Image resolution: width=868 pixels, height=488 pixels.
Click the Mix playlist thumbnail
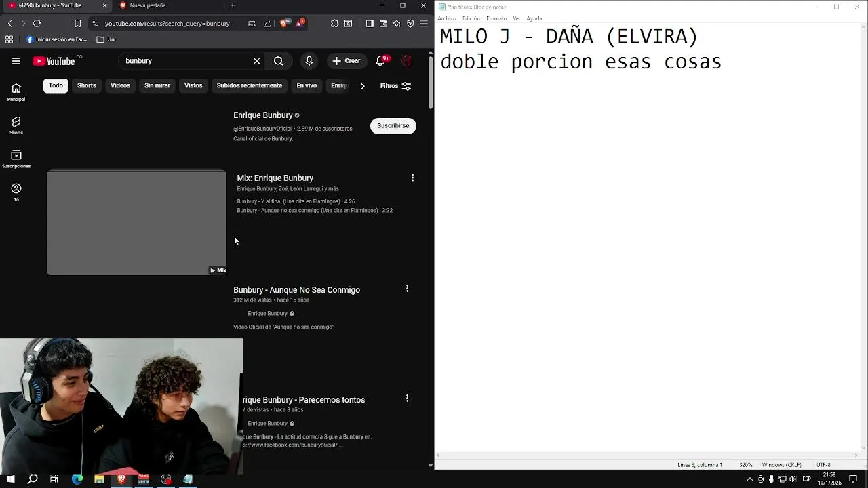pos(136,223)
